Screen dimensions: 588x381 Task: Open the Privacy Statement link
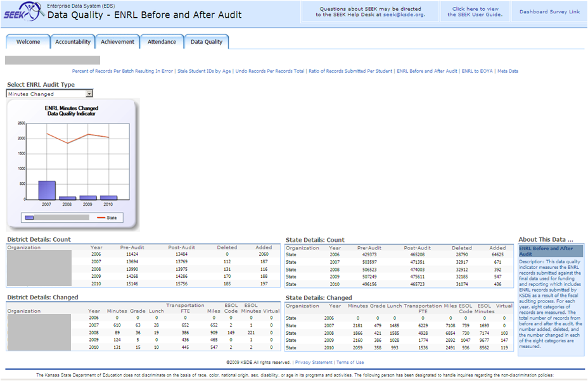[314, 363]
